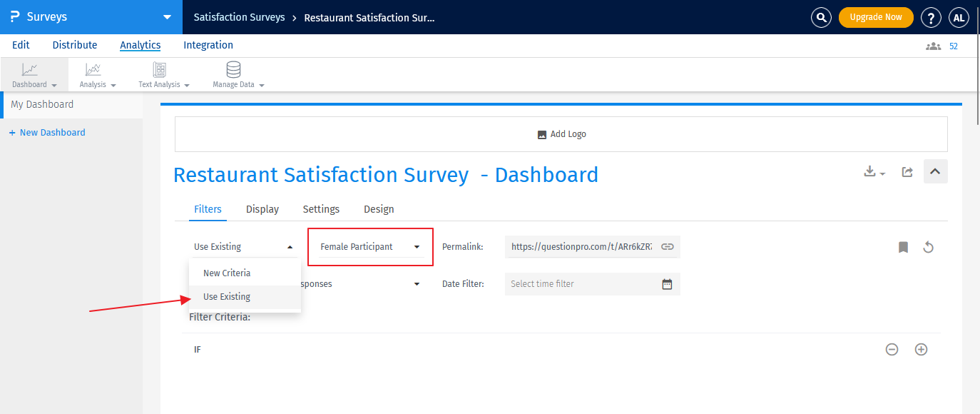The width and height of the screenshot is (980, 414).
Task: Switch to the Design tab
Action: pos(379,208)
